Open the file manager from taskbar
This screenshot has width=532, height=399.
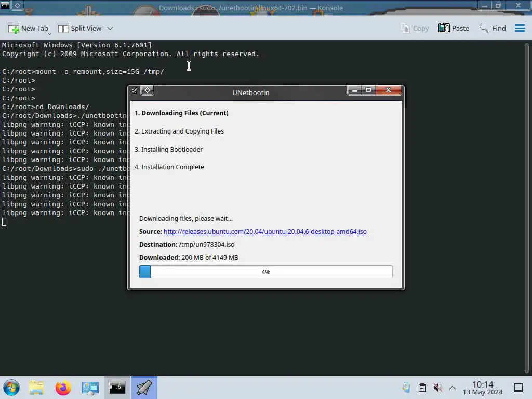(36, 388)
